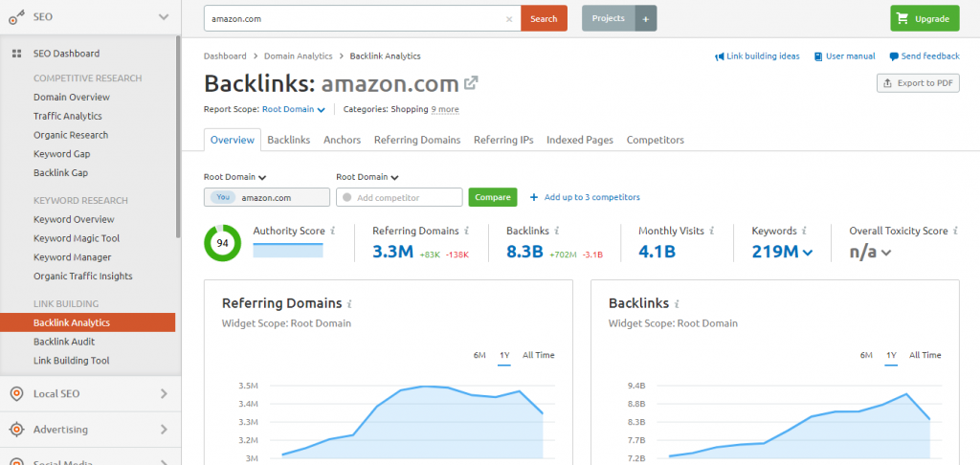Select 6M range in Backlinks chart
This screenshot has width=980, height=465.
[x=866, y=355]
